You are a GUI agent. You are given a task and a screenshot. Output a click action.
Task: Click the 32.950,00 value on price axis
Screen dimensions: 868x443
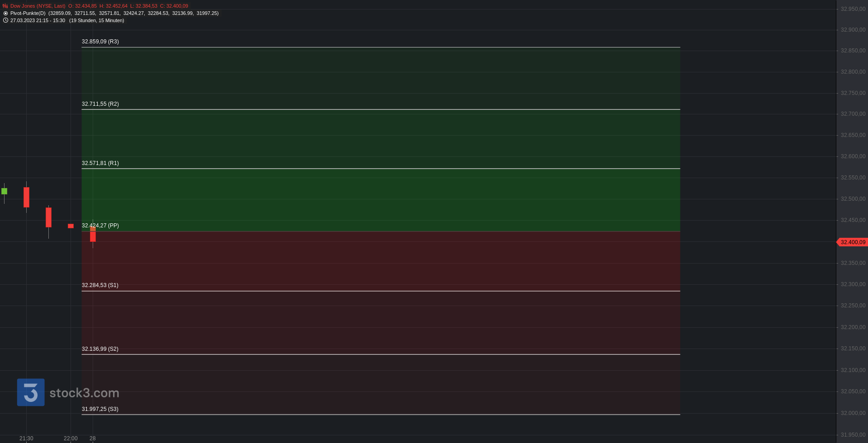click(x=853, y=9)
